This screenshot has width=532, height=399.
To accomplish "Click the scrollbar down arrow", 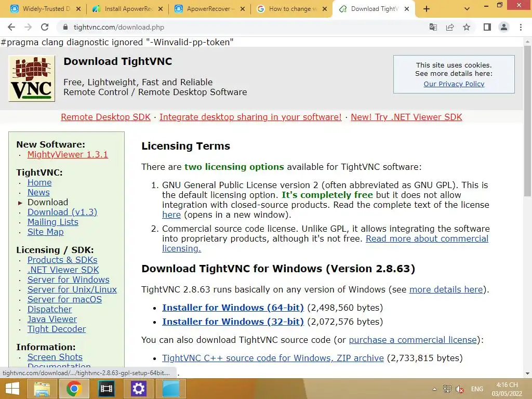I will 527,374.
